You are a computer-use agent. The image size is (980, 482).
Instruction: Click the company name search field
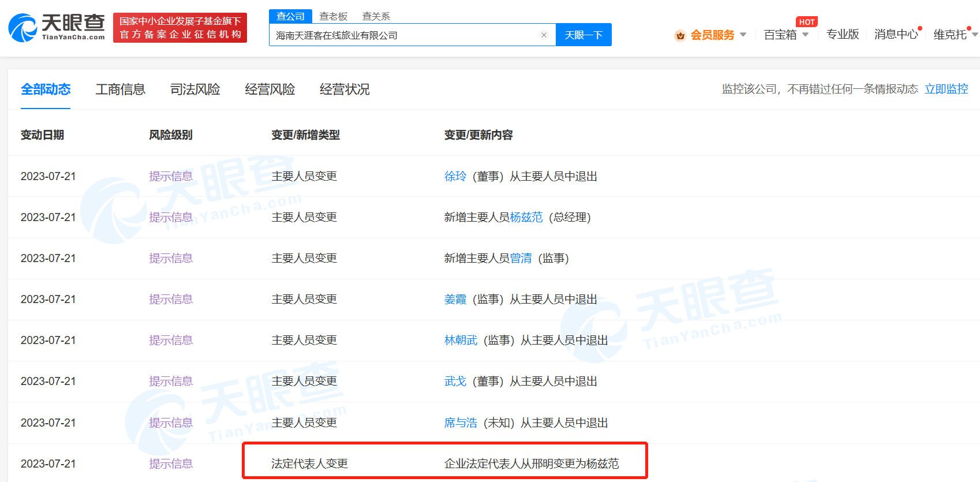[x=404, y=35]
